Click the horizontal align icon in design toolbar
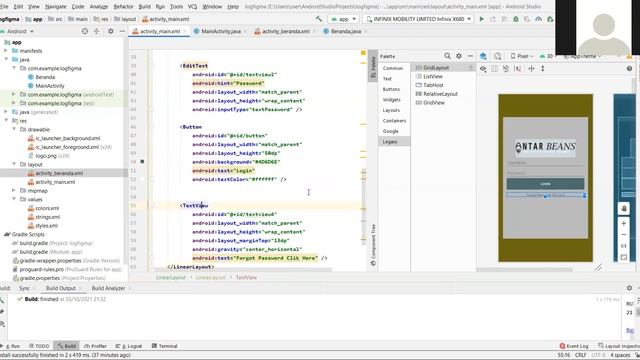Image resolution: width=640 pixels, height=360 pixels. coord(531,69)
